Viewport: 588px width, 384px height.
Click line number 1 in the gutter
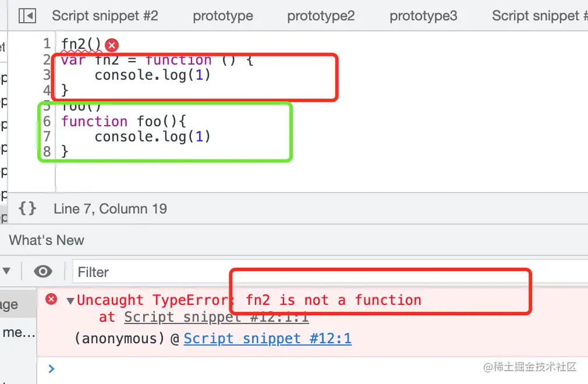coord(47,44)
